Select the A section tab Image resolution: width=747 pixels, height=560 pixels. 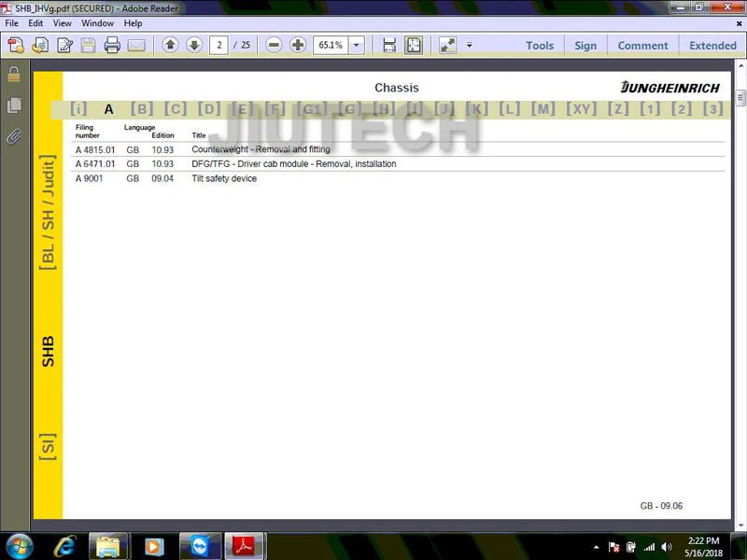[108, 109]
